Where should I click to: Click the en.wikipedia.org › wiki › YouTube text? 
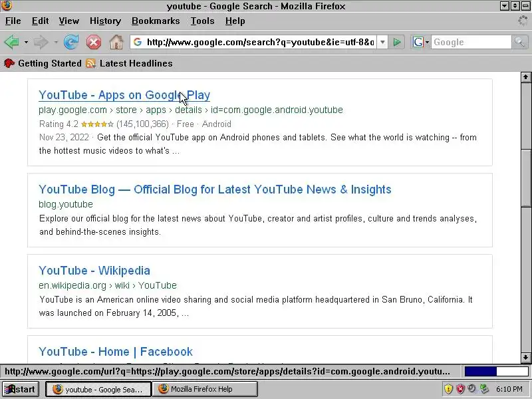(108, 285)
